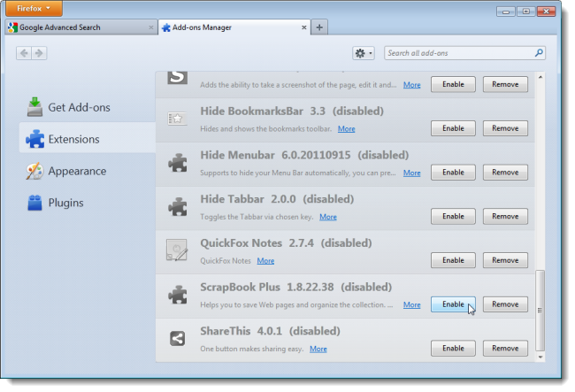
Task: Click the scrollbar up arrow
Action: [x=540, y=77]
